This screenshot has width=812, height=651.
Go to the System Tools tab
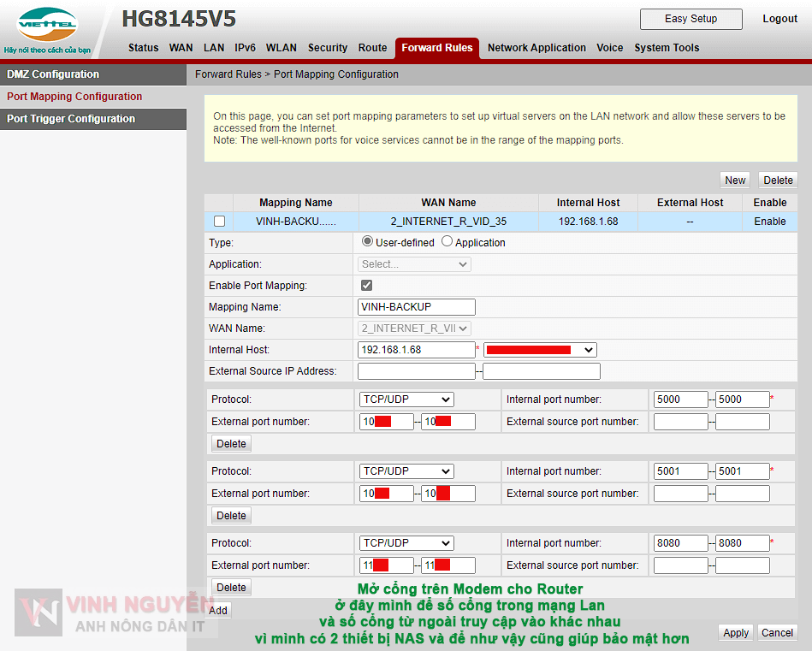(x=667, y=48)
